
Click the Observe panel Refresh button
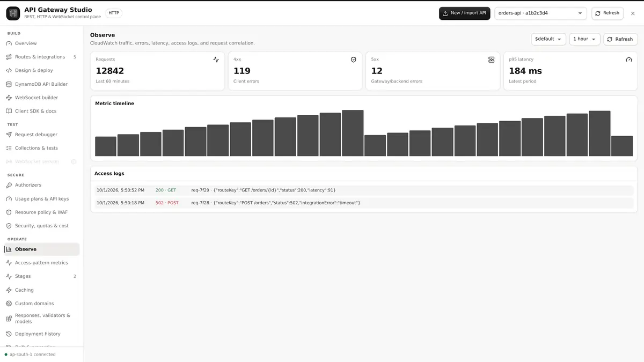coord(620,39)
